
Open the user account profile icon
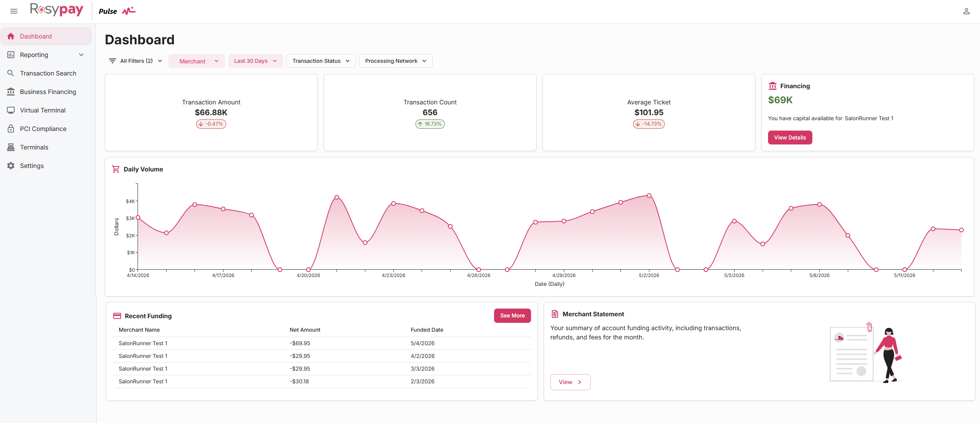(966, 11)
